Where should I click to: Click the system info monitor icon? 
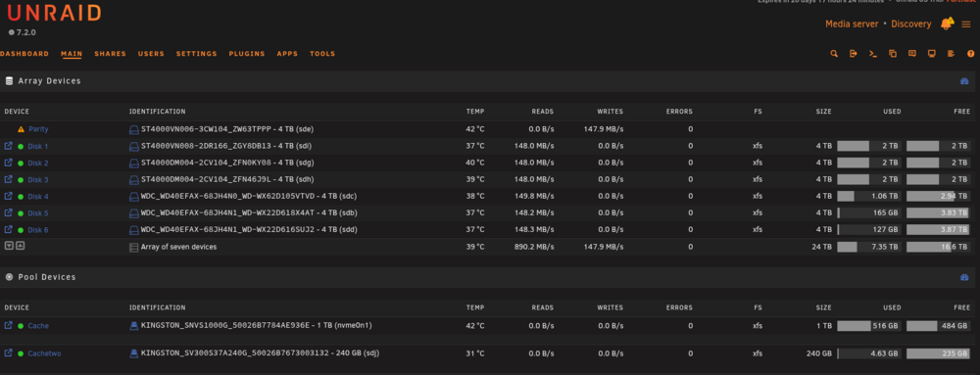[x=931, y=54]
